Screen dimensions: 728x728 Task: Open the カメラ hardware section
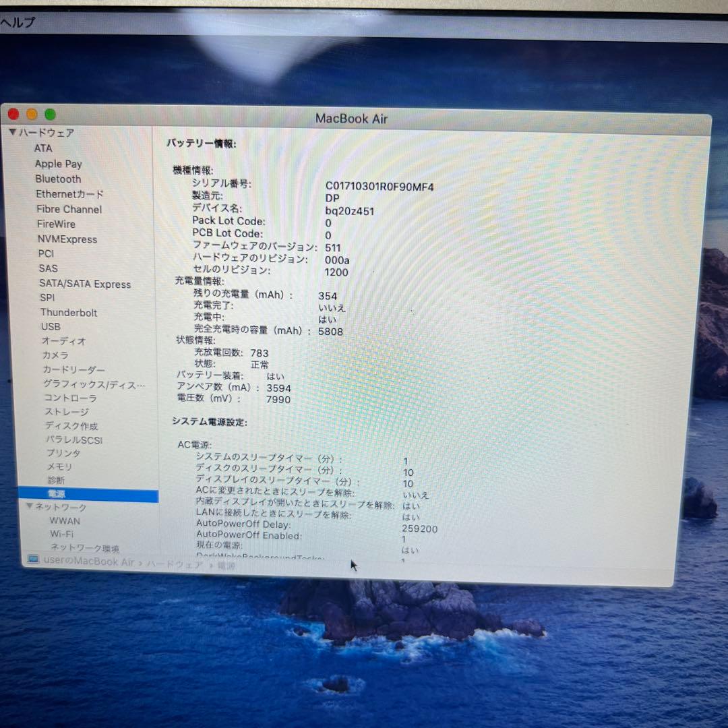point(55,355)
